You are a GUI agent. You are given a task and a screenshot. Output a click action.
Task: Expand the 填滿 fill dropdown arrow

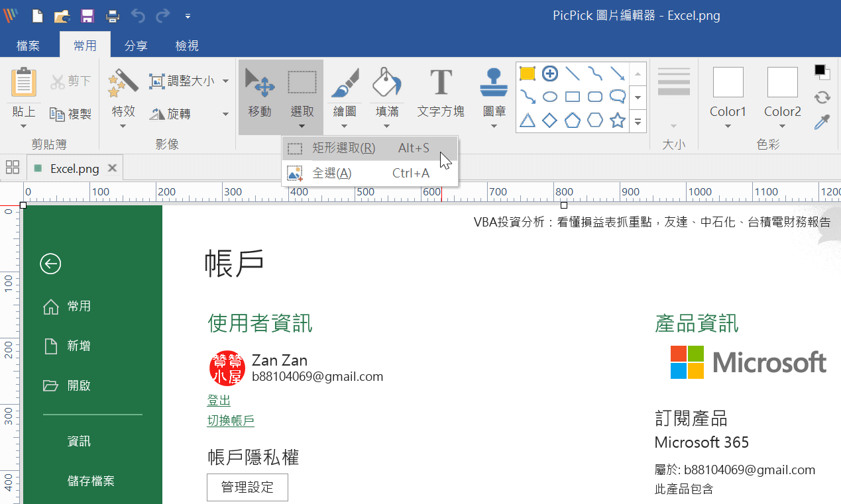(x=387, y=126)
